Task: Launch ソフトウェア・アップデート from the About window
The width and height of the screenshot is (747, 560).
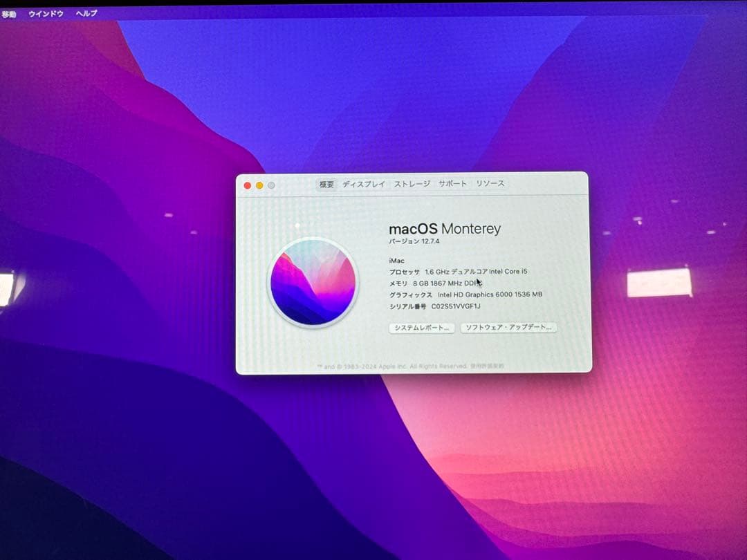Action: [508, 327]
